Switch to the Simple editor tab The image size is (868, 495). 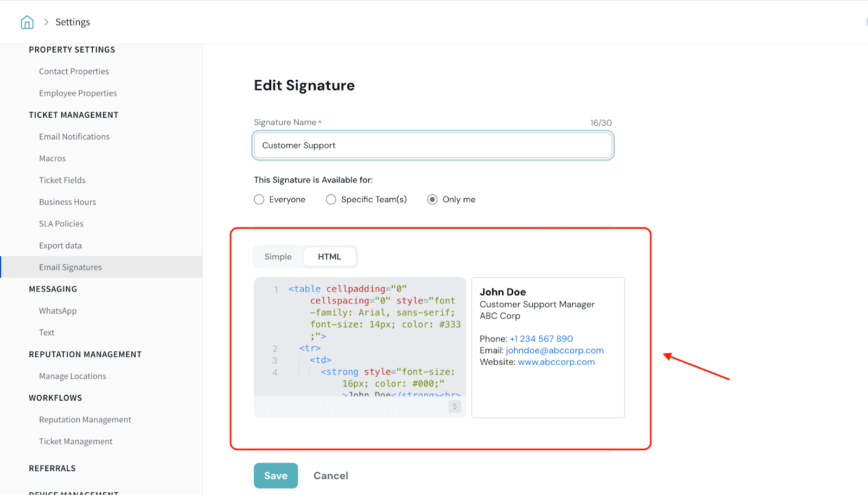(278, 257)
